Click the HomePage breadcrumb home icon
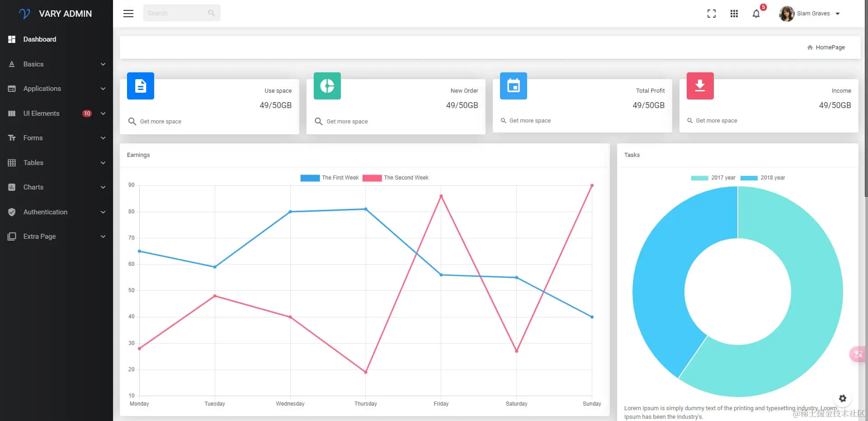 [x=810, y=47]
